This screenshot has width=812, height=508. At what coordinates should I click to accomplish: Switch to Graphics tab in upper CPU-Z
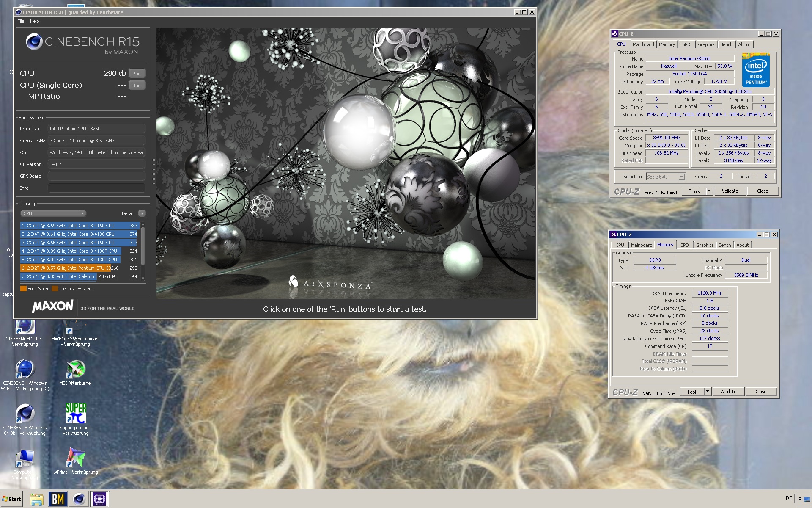pos(707,44)
